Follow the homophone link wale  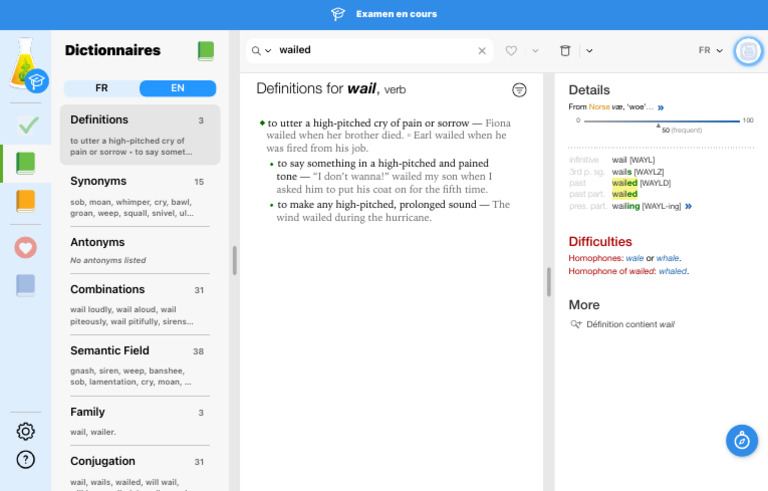coord(634,258)
